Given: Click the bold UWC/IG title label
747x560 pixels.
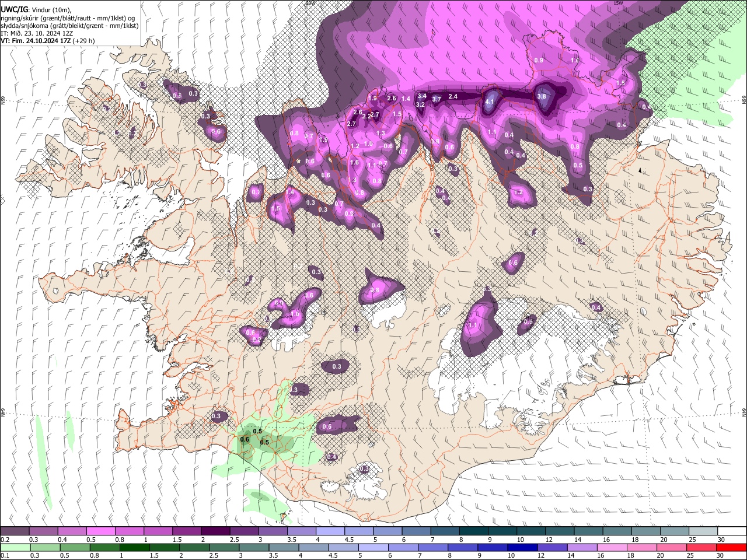Looking at the screenshot, I should pyautogui.click(x=14, y=10).
